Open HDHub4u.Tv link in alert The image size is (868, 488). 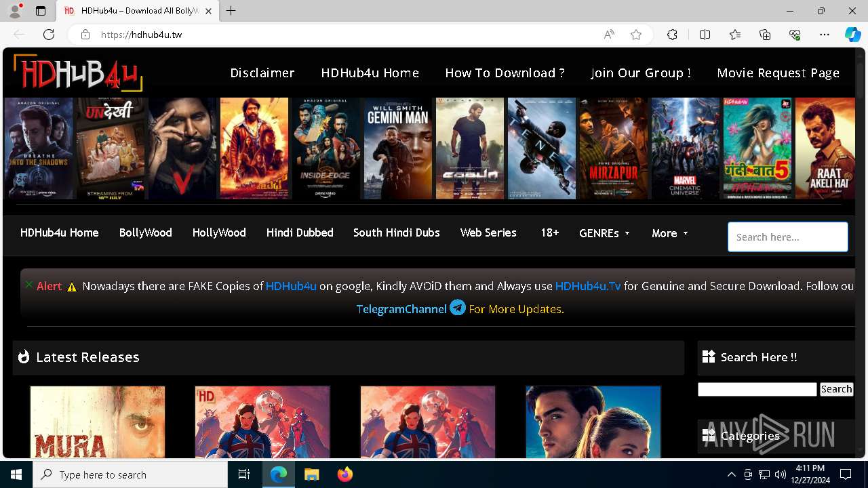click(x=588, y=286)
